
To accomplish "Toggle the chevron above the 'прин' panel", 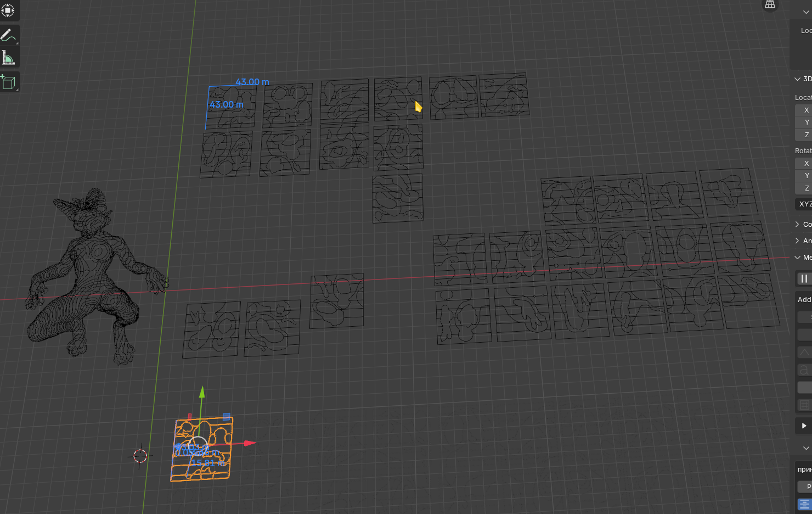I will [805, 448].
